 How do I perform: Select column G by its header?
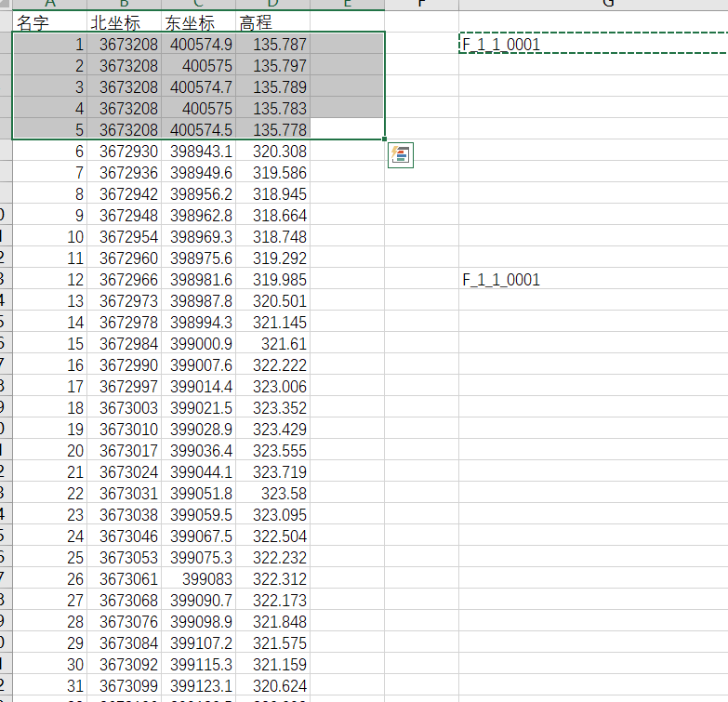click(607, 4)
